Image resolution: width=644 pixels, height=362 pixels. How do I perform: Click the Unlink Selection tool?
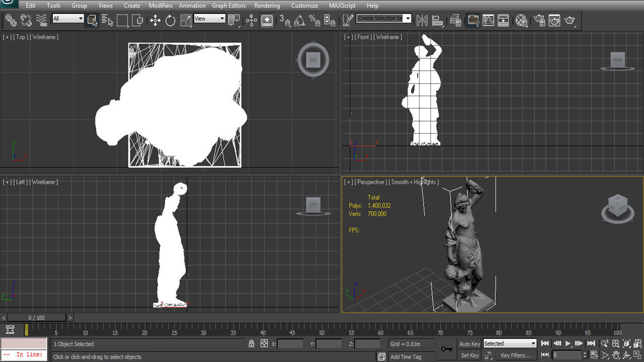pyautogui.click(x=26, y=20)
